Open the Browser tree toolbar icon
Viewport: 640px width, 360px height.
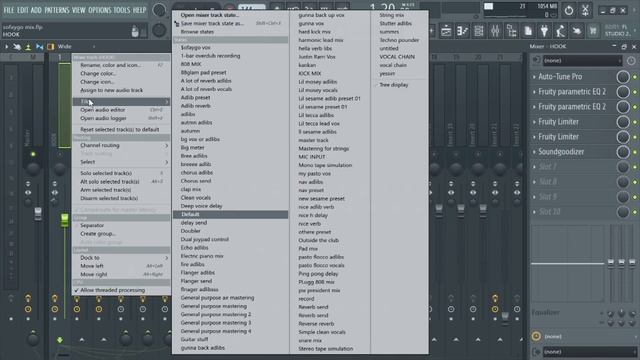tap(511, 31)
